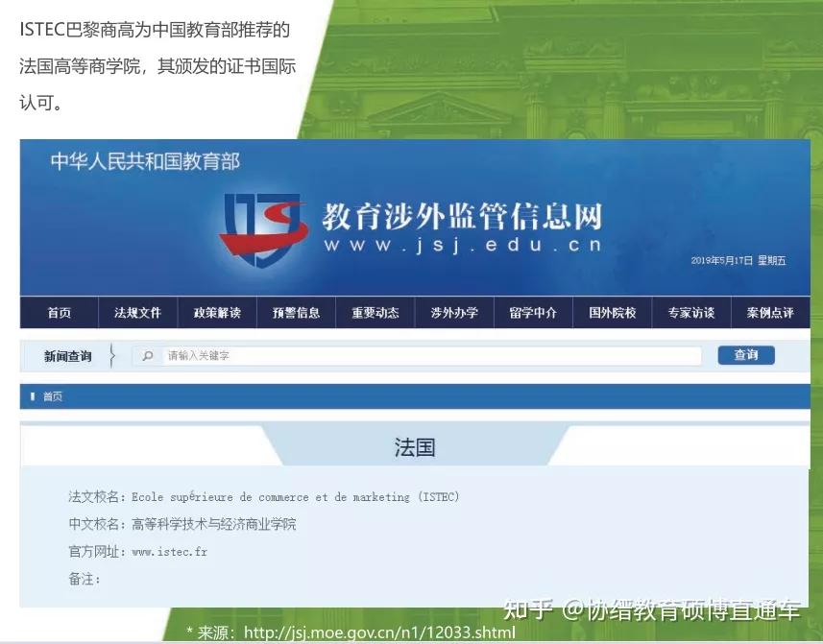823x644 pixels.
Task: Open the 法规文件 navigation menu item
Action: pyautogui.click(x=137, y=312)
